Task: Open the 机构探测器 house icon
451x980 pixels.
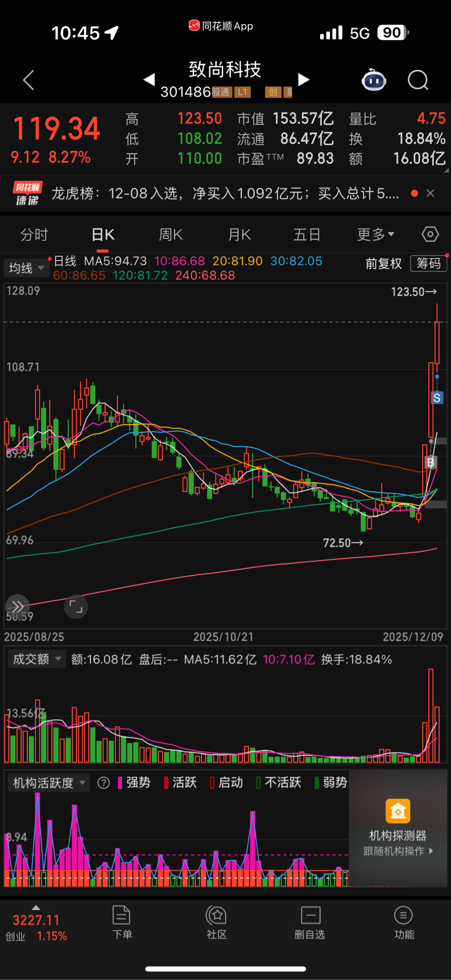Action: click(398, 811)
